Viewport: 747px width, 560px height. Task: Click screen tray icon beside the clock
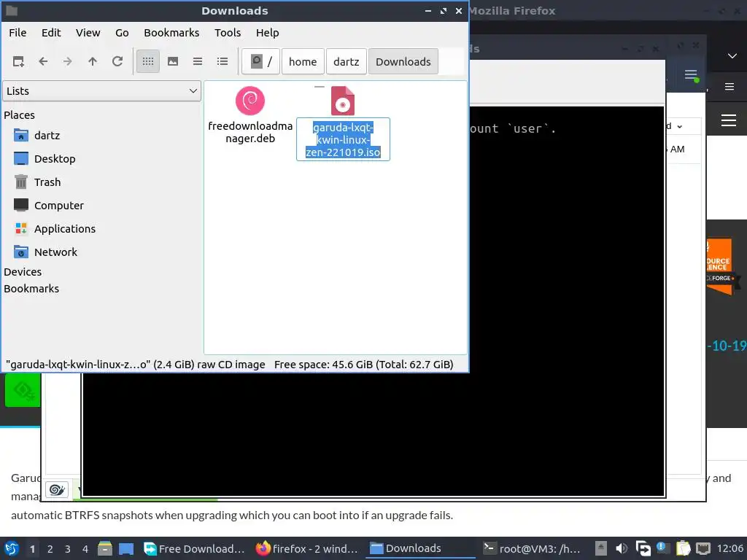tap(703, 548)
